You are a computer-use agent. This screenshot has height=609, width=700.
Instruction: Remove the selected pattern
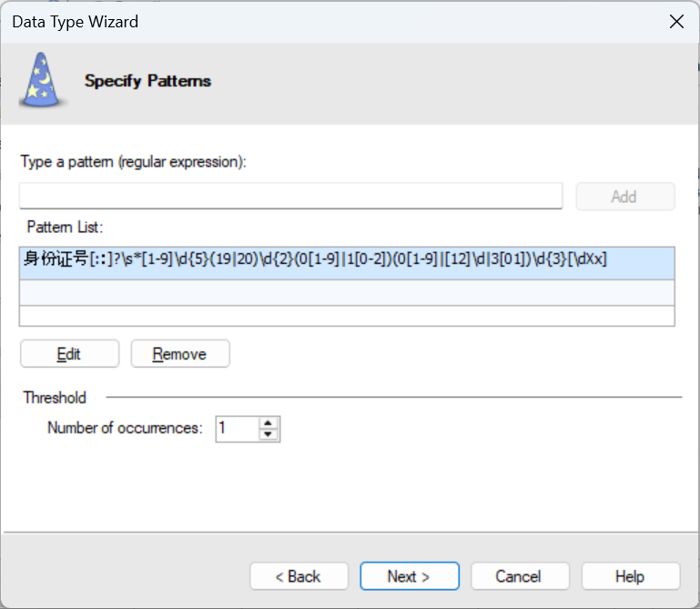click(180, 354)
